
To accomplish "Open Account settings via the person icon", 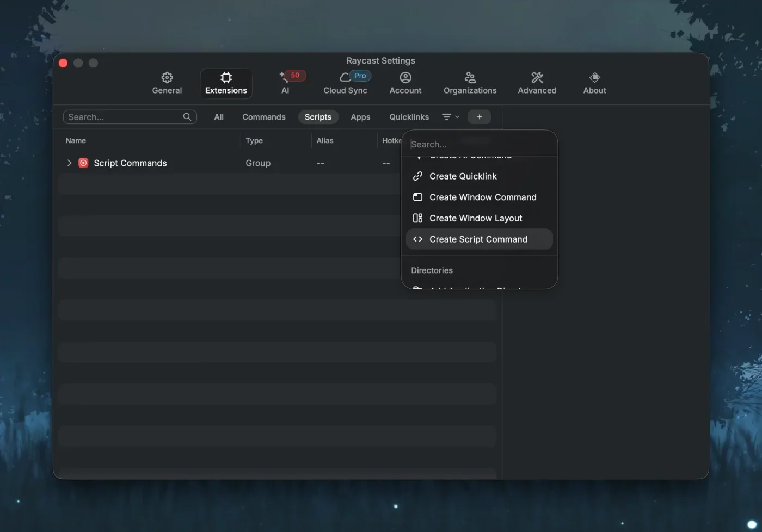I will click(405, 77).
